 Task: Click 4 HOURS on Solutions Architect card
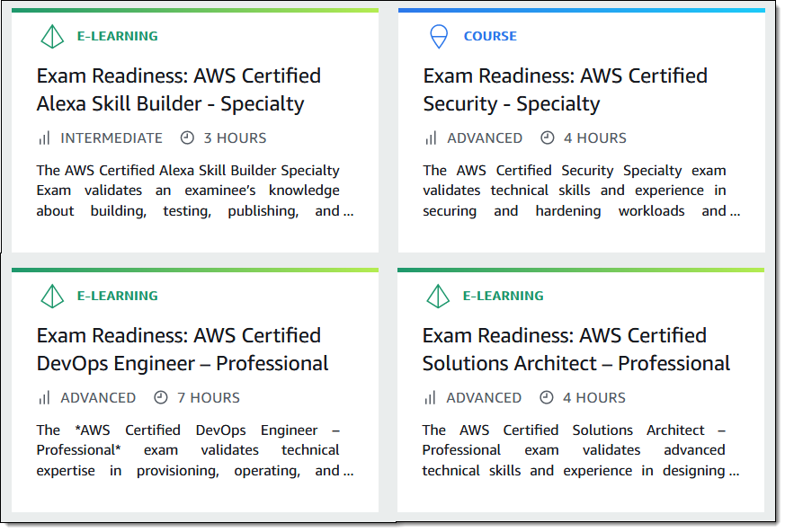click(x=594, y=398)
